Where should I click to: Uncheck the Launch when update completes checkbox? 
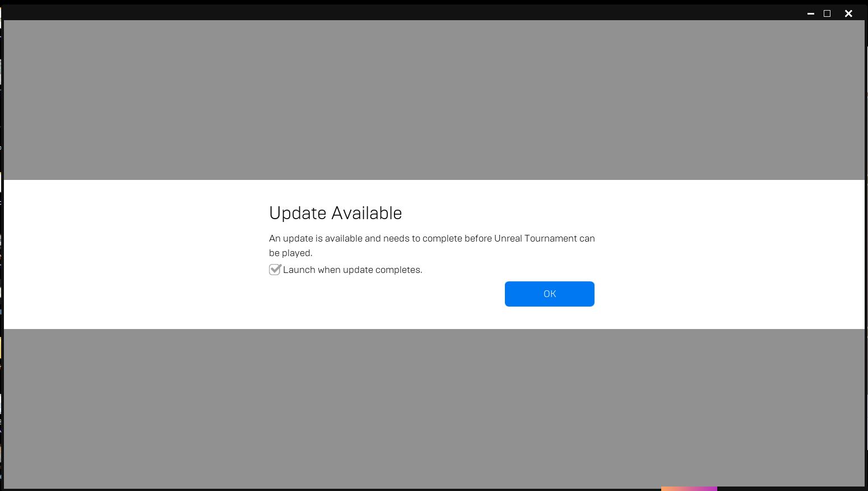point(275,270)
